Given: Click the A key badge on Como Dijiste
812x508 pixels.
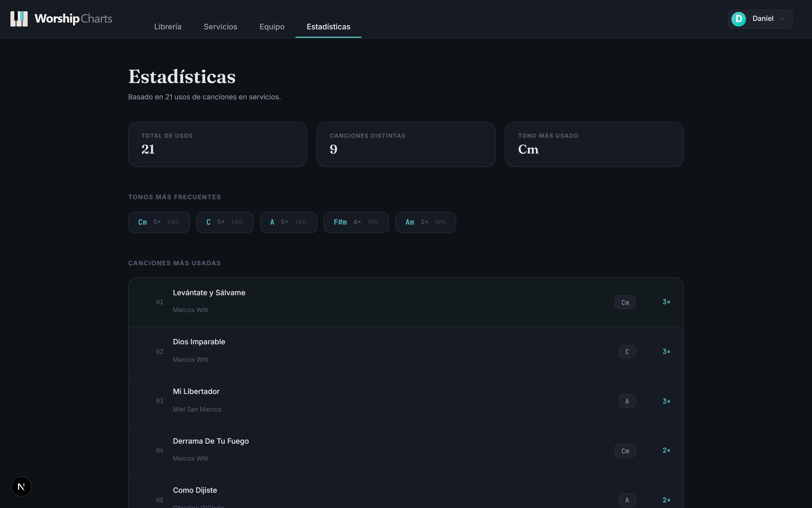Looking at the screenshot, I should pyautogui.click(x=627, y=500).
